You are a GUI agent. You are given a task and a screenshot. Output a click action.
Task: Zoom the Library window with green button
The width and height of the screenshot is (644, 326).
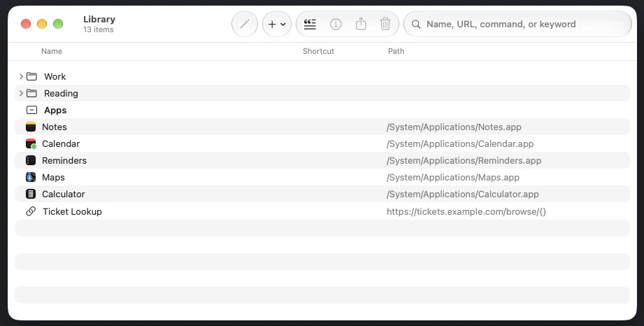(58, 24)
